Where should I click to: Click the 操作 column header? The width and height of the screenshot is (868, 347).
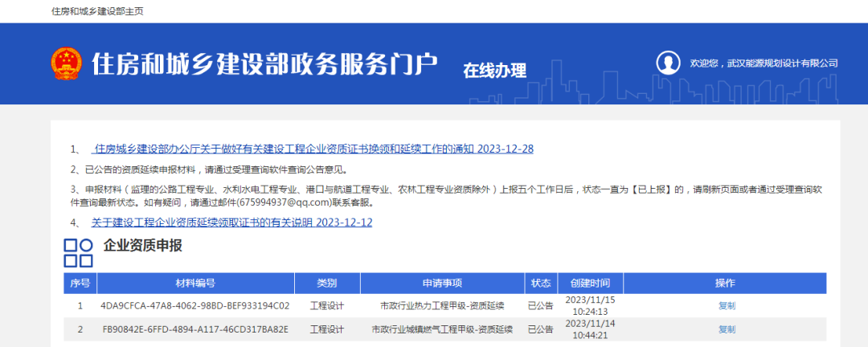point(725,284)
